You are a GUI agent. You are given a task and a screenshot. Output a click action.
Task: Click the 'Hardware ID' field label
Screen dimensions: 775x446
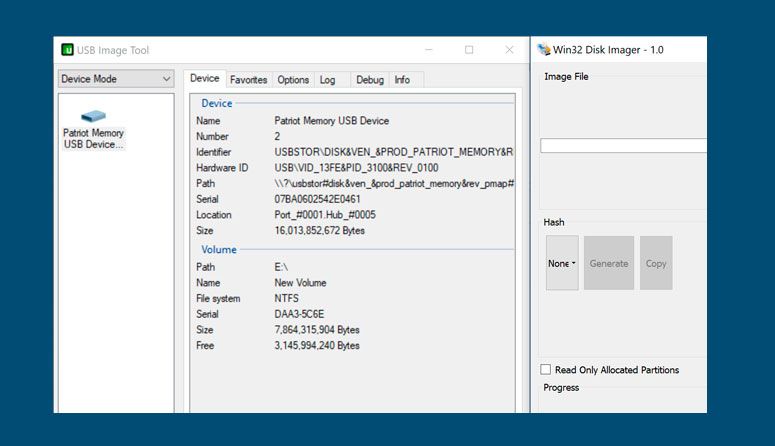pyautogui.click(x=222, y=168)
